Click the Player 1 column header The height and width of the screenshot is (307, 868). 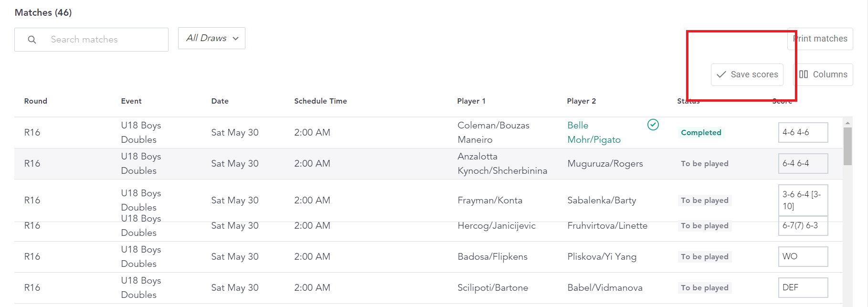471,101
